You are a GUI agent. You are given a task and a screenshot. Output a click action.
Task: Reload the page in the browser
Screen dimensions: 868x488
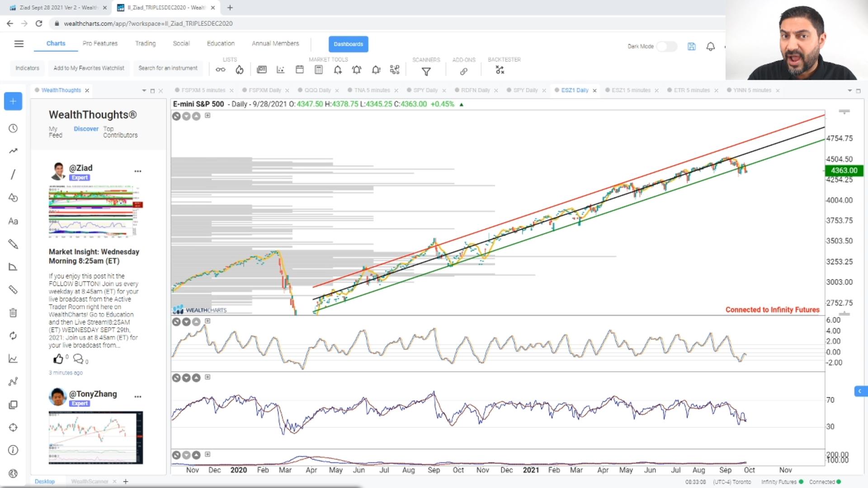pos(39,23)
